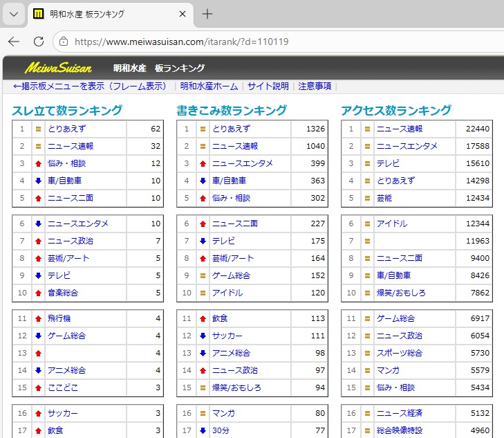This screenshot has width=504, height=438.
Task: Open ←掲示板メニューを表示(フレーム表示) link
Action: click(90, 86)
